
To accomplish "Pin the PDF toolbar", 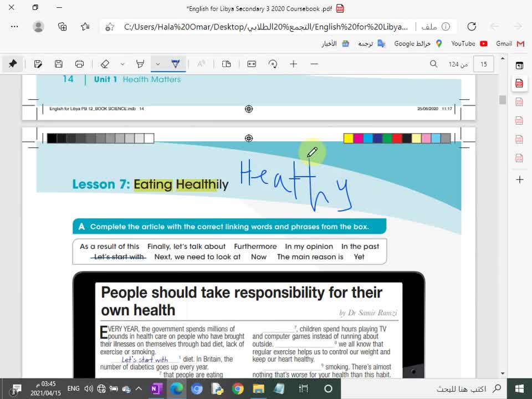I will pyautogui.click(x=13, y=64).
